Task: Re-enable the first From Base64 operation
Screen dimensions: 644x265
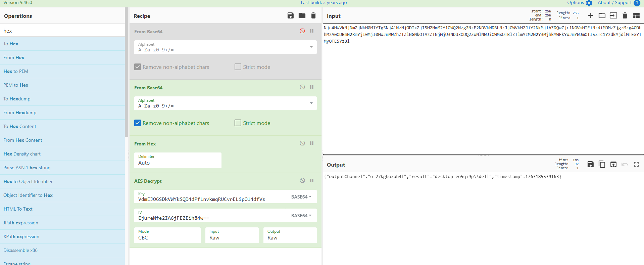Action: pyautogui.click(x=302, y=31)
